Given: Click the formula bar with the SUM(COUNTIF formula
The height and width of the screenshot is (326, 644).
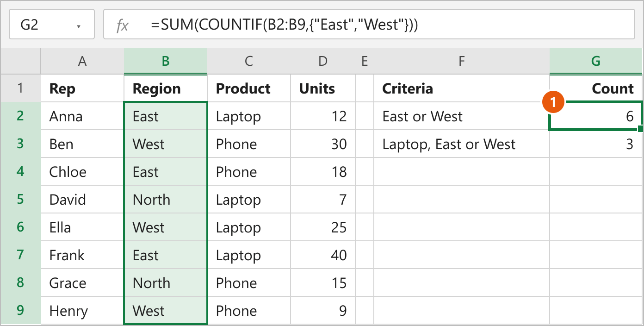Looking at the screenshot, I should pyautogui.click(x=369, y=24).
